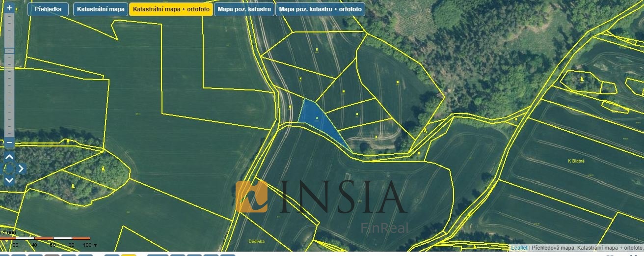Screen dimensions: 644x256
Task: Select Katastrální mapa + ortofoto tab
Action: [x=171, y=9]
